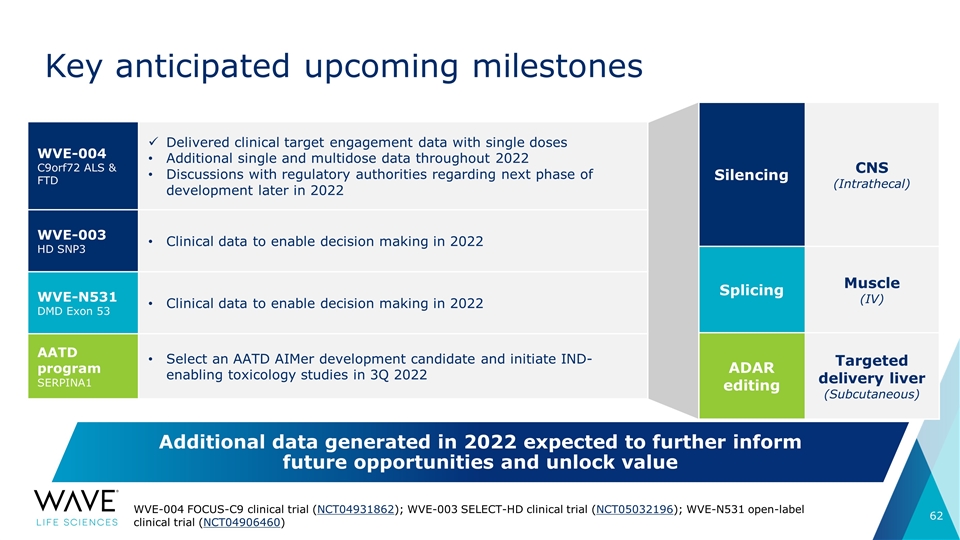Viewport: 960px width, 540px height.
Task: Click the CNS Intrathecal cell
Action: pyautogui.click(x=872, y=174)
